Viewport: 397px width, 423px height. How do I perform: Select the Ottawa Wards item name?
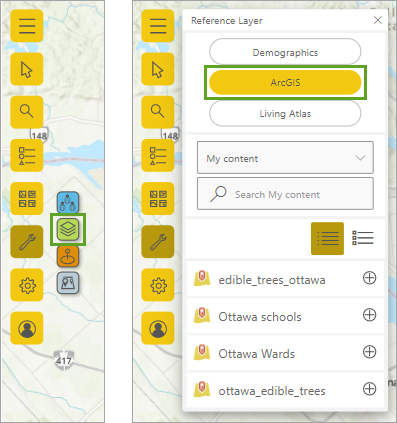(x=257, y=354)
